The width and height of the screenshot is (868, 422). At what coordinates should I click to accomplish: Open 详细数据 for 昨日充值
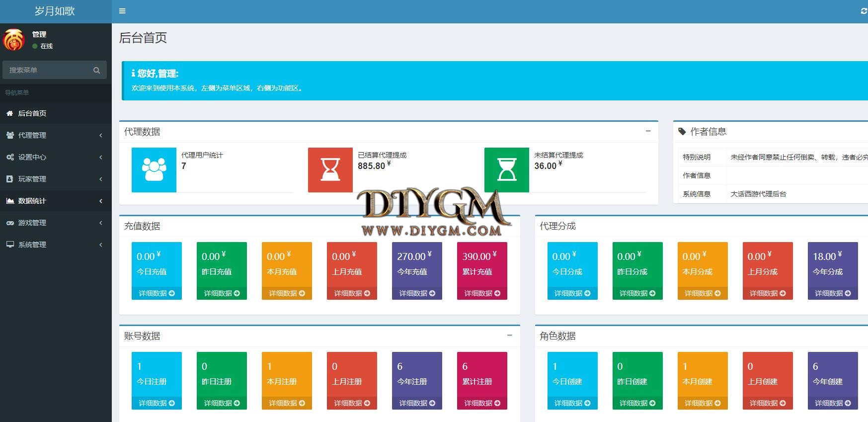222,293
